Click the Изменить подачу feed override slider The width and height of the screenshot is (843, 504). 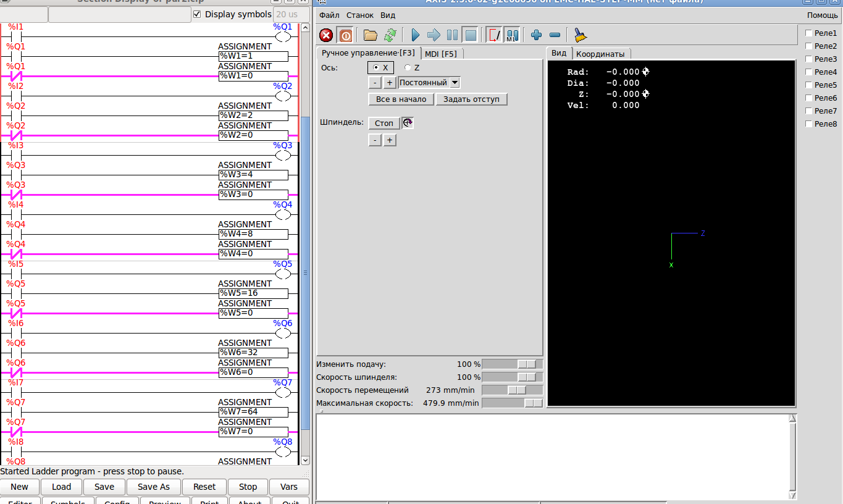[513, 364]
